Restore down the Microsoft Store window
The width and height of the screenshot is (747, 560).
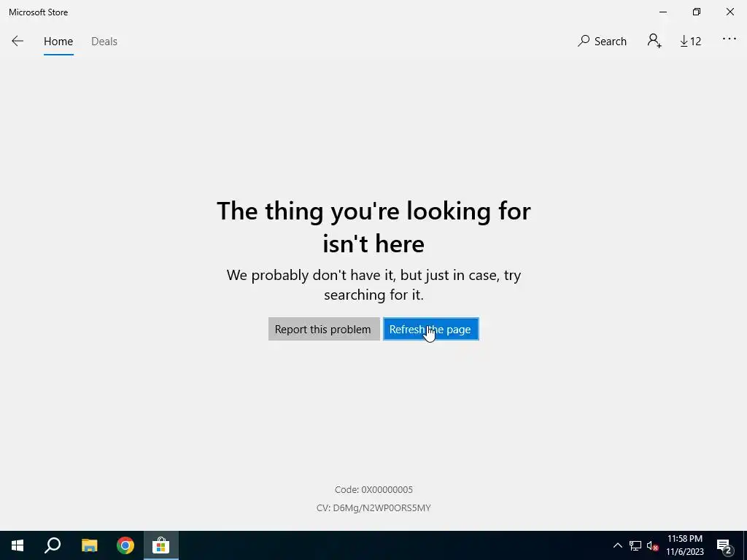tap(697, 12)
